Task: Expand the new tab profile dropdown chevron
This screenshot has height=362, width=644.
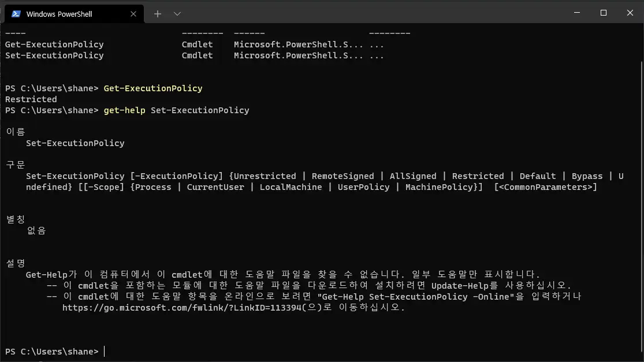Action: (x=177, y=14)
